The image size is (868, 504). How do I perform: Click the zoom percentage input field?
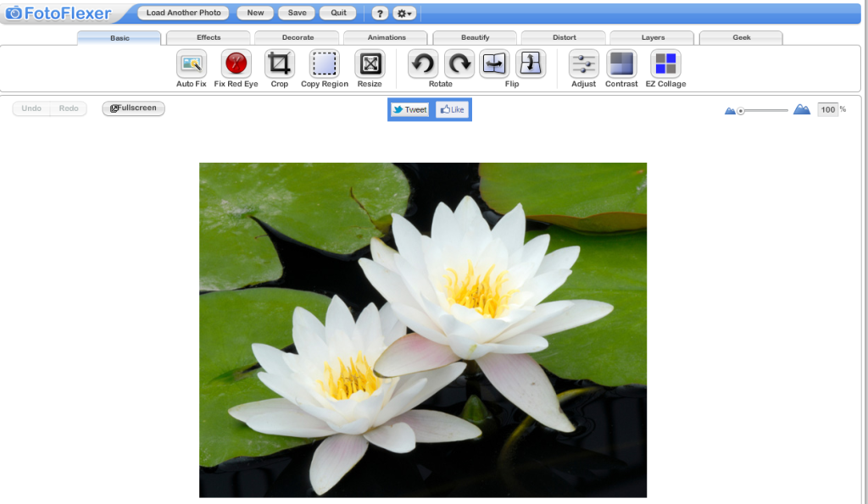tap(829, 109)
